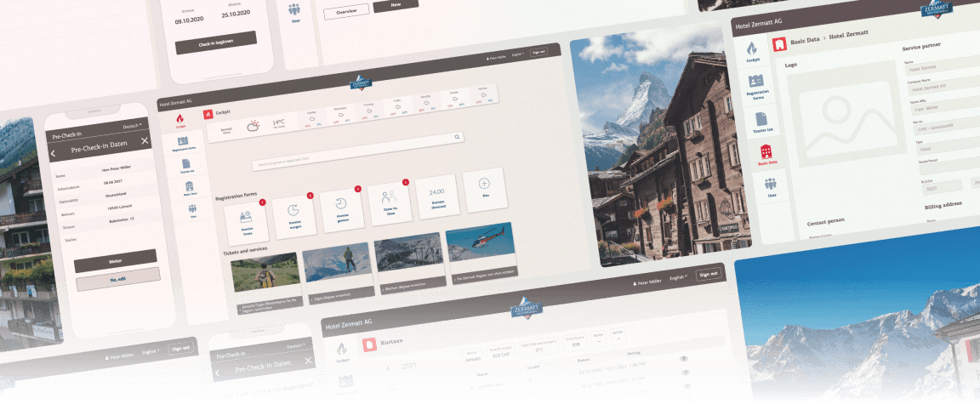Open the Deutsch dropdown on the bottom phone
The height and width of the screenshot is (404, 980).
(x=296, y=346)
